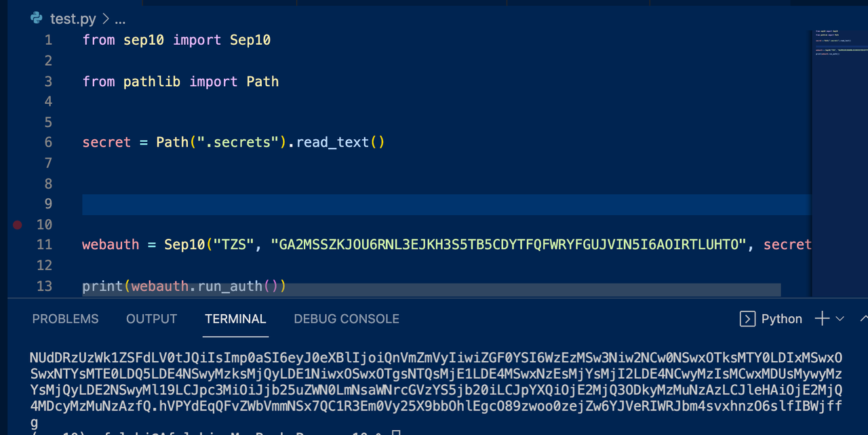Click the Python terminal label in panel header

tap(781, 318)
